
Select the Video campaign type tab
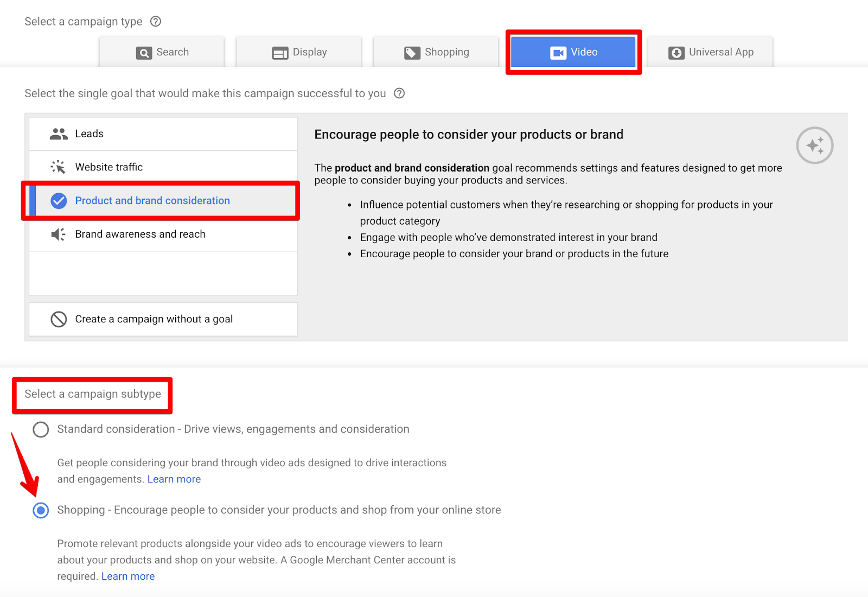573,53
